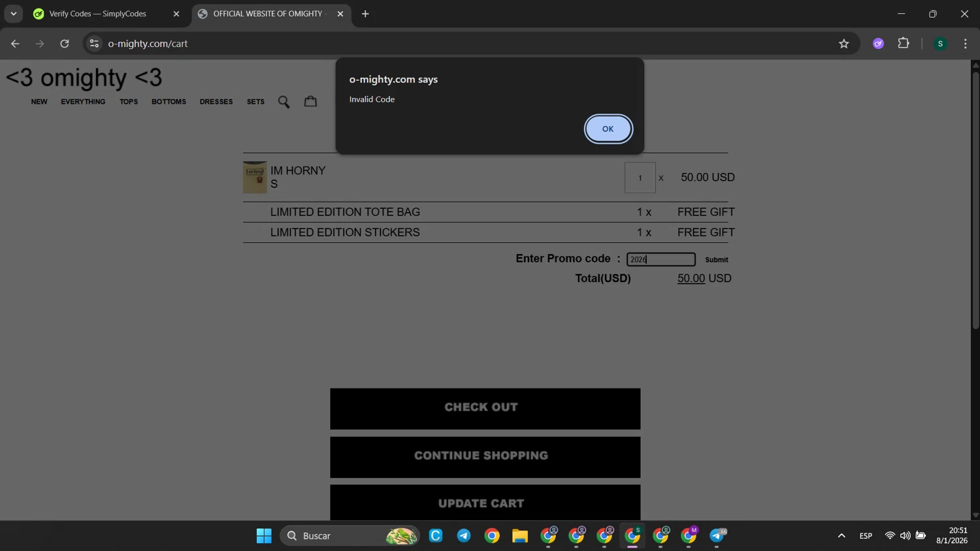The width and height of the screenshot is (980, 551).
Task: Open the site search magnifier icon
Action: click(x=284, y=102)
